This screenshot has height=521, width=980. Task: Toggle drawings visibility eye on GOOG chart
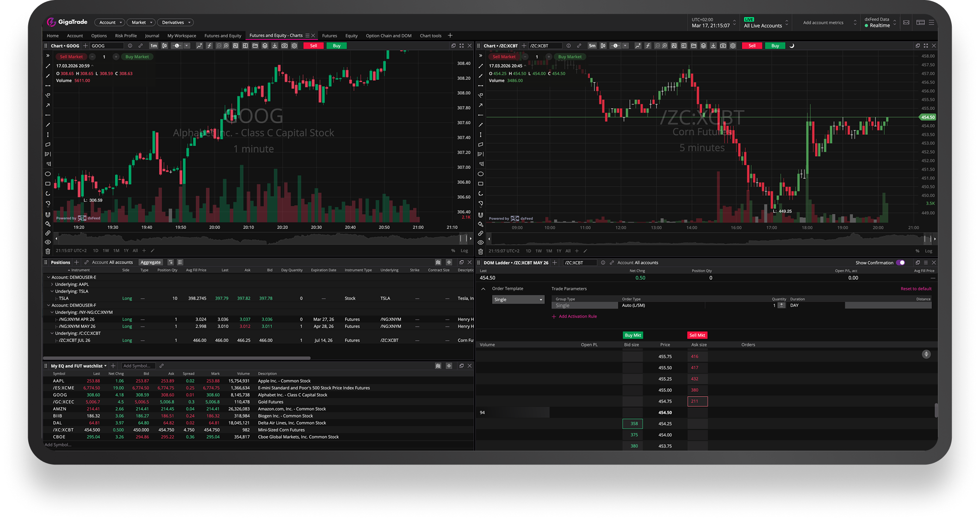click(48, 242)
